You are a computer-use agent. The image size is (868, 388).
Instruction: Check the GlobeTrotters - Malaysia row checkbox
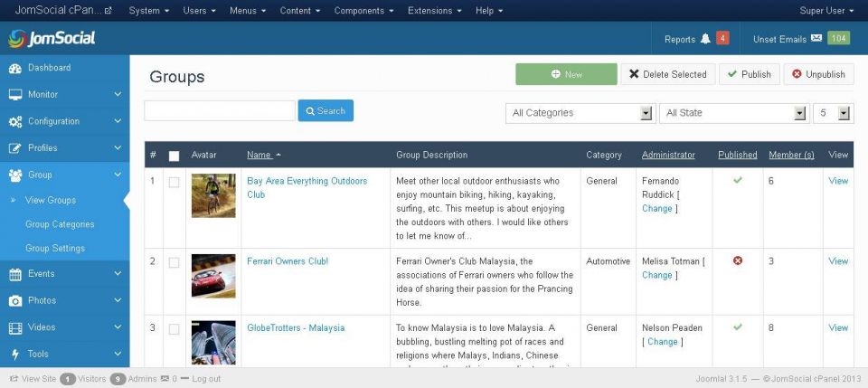coord(174,329)
